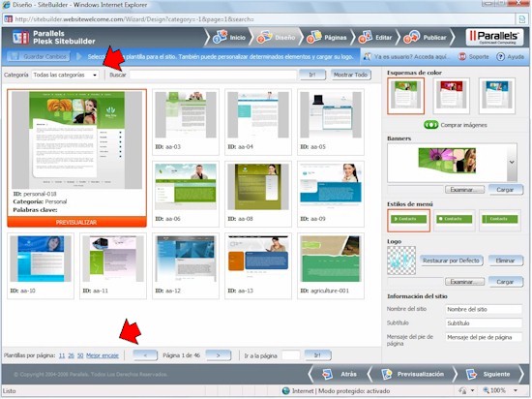532x399 pixels.
Task: Click the Ayuda question mark icon
Action: (x=500, y=57)
